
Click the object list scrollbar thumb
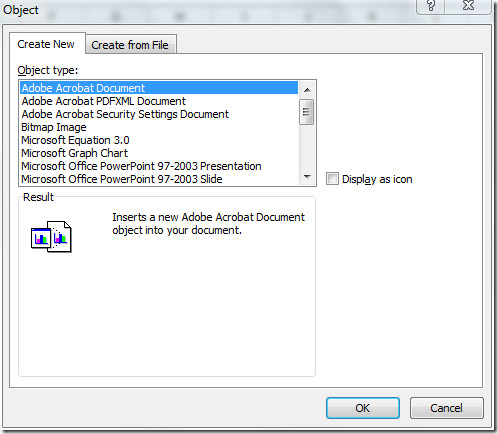tap(307, 112)
